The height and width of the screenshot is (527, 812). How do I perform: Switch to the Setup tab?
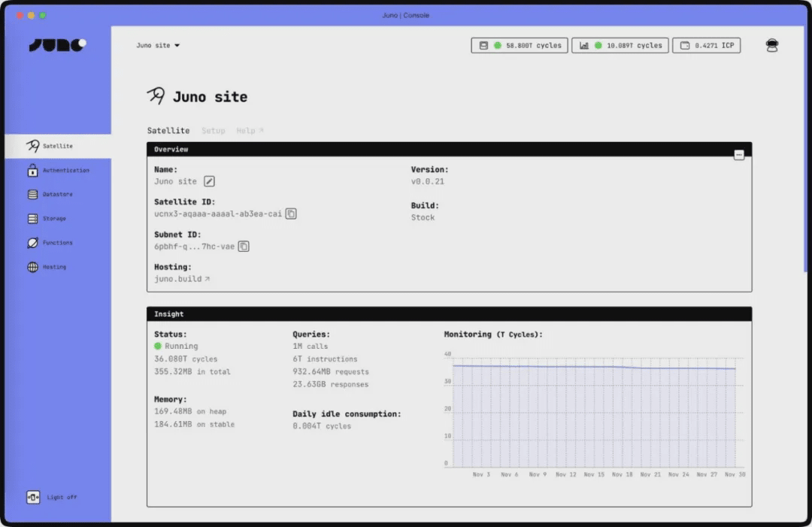[214, 131]
